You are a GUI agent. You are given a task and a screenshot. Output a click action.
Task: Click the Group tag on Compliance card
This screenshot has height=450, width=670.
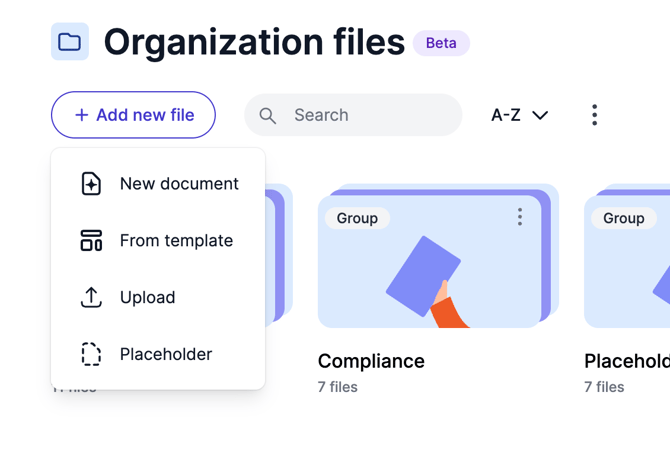357,218
